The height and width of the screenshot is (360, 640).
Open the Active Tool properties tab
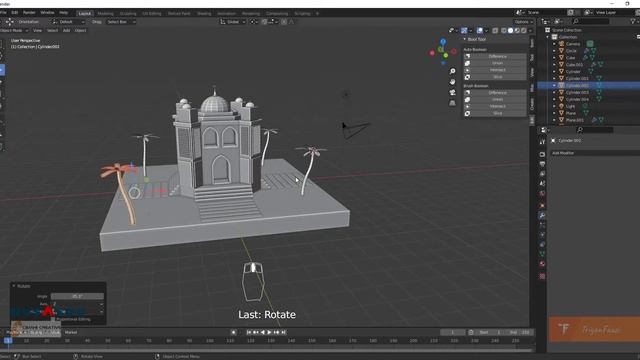(x=542, y=142)
